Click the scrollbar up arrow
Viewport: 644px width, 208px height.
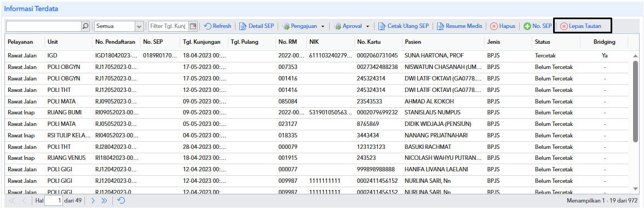635,56
